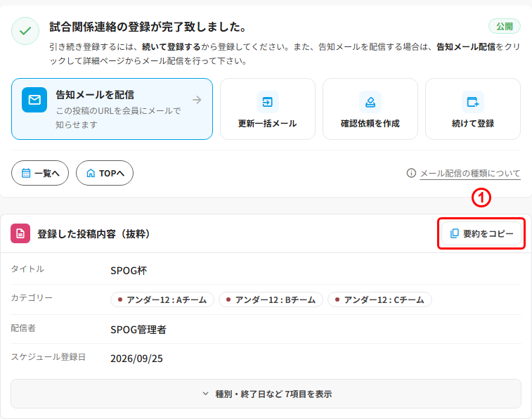Image resolution: width=532 pixels, height=419 pixels.
Task: Expand 種別・終了日など 7項目を表示
Action: point(266,394)
